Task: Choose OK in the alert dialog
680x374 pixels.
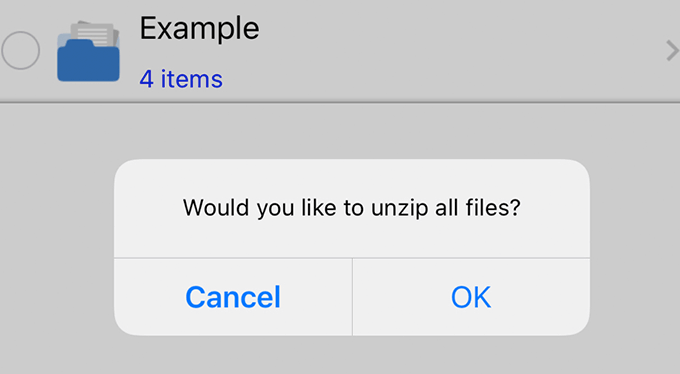Action: [471, 297]
